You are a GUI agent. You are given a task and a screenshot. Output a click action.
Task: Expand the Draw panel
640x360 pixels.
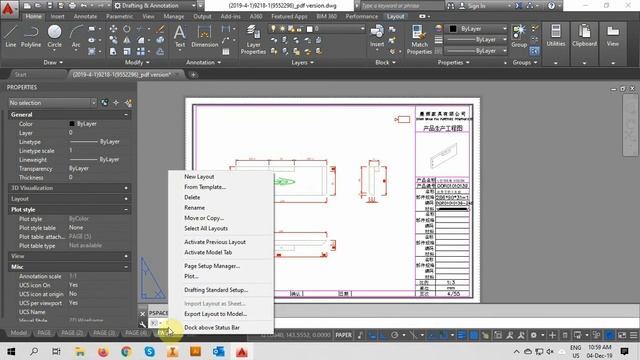point(53,62)
